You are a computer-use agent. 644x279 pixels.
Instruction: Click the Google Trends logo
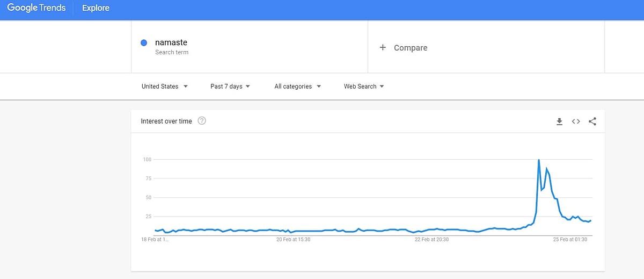pos(36,8)
